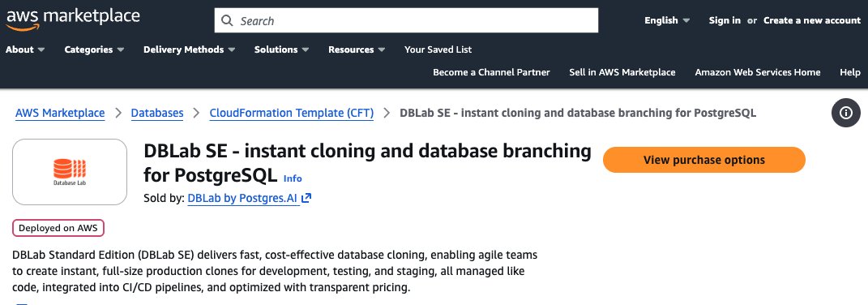Expand the Delivery Methods menu
The height and width of the screenshot is (305, 868).
point(190,49)
